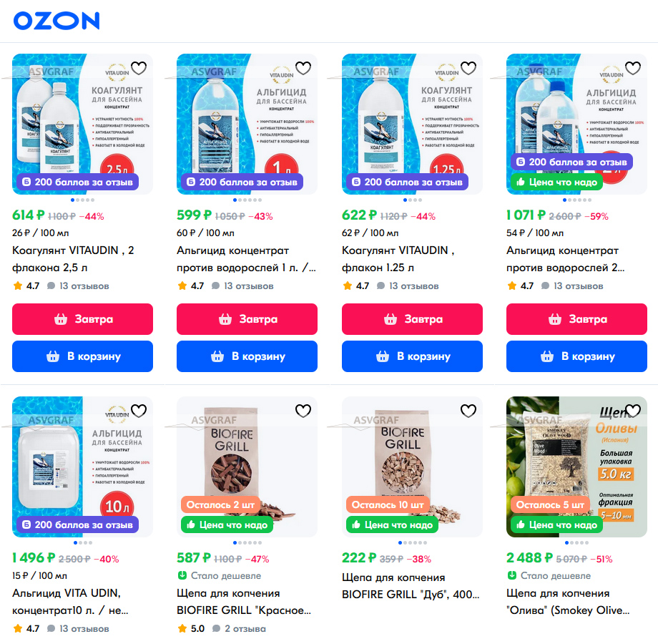The width and height of the screenshot is (658, 644).
Task: Click the OZON logo
Action: (x=57, y=21)
